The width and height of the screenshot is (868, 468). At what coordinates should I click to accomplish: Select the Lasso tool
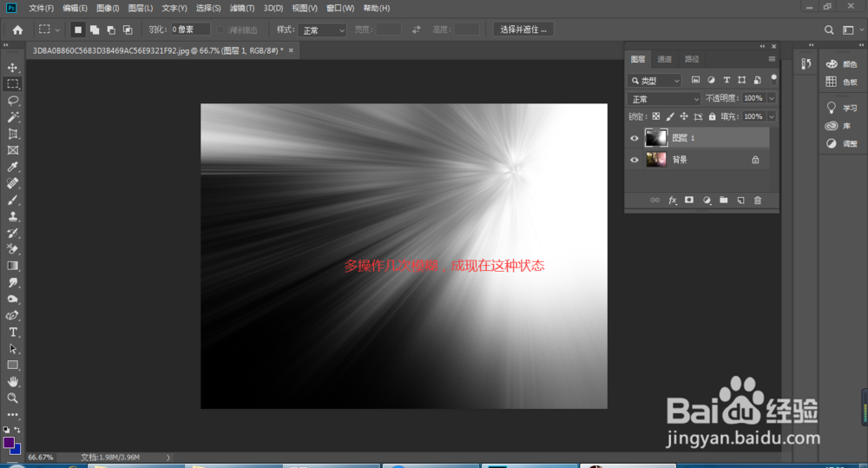(x=13, y=101)
